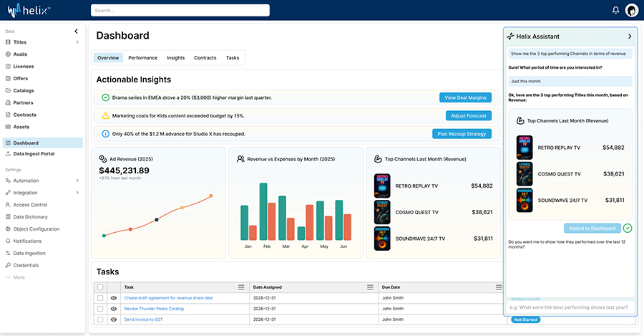
Task: Go to Access Control settings
Action: (30, 205)
